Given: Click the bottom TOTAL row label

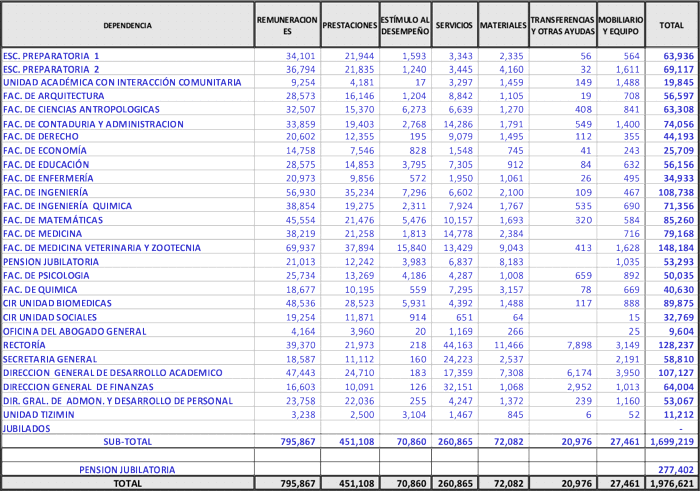Looking at the screenshot, I should [x=128, y=483].
